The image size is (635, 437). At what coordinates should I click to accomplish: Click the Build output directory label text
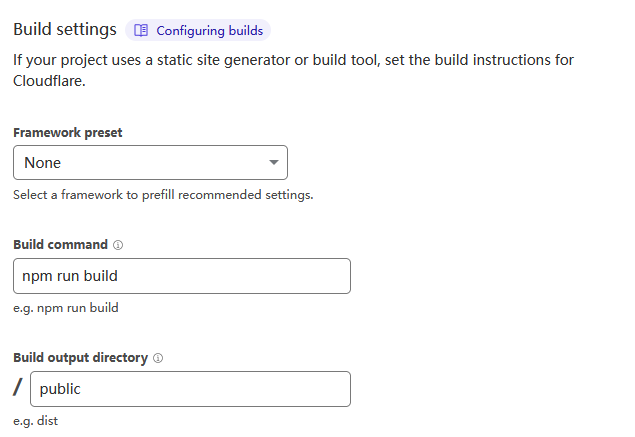pyautogui.click(x=80, y=358)
